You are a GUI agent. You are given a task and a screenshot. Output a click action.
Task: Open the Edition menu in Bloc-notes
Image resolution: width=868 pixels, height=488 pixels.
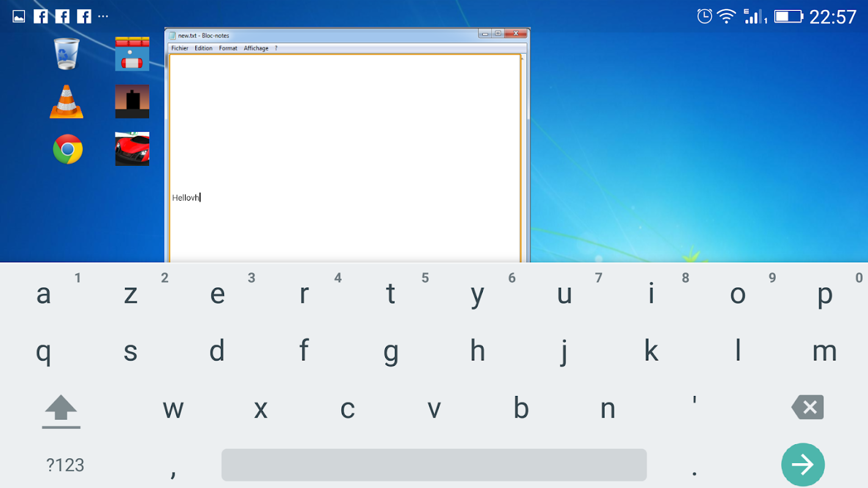click(203, 48)
